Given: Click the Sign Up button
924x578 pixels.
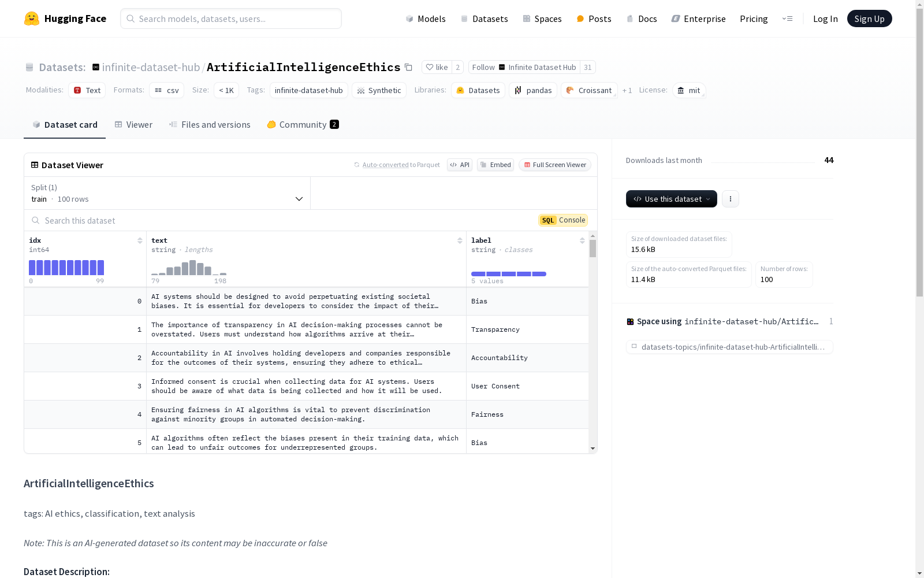Looking at the screenshot, I should click(x=869, y=18).
